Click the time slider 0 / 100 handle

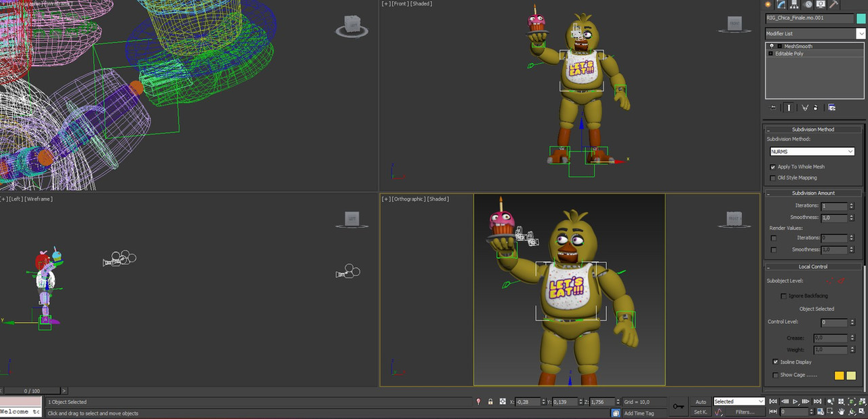(x=32, y=391)
